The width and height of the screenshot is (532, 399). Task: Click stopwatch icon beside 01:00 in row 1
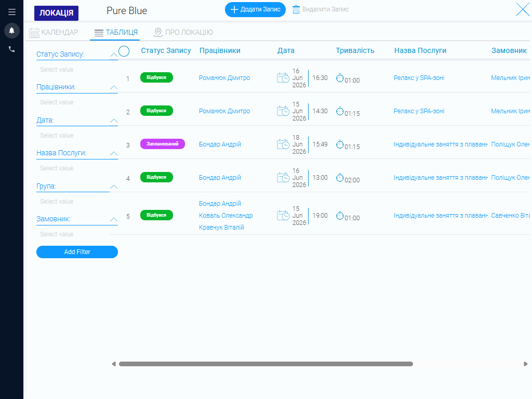[340, 78]
